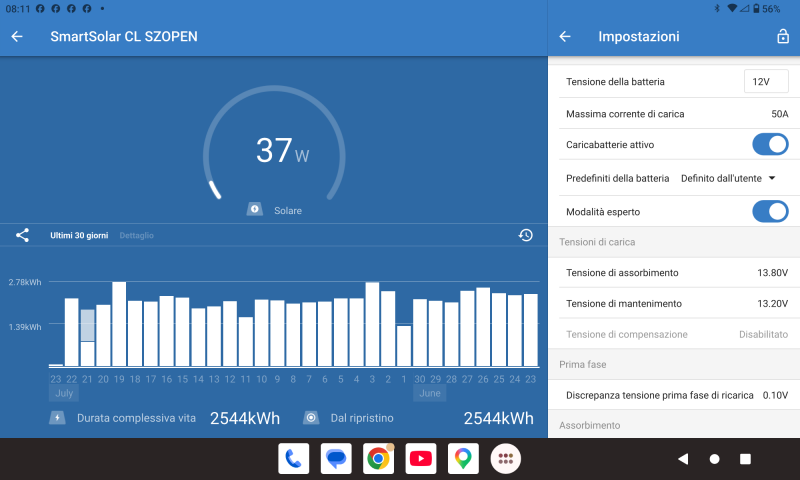Tap the SmartSolar CL SZOPEN title
The image size is (800, 480).
coord(124,36)
